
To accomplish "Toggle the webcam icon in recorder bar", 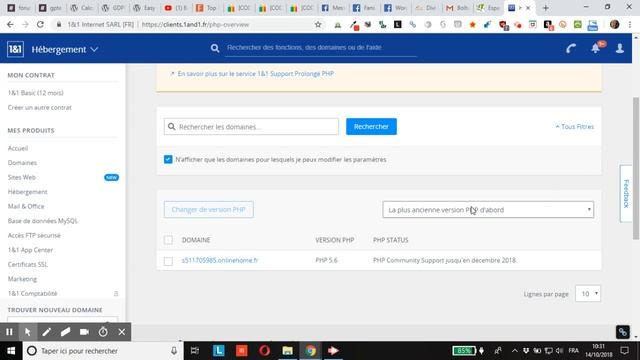I will 84,332.
